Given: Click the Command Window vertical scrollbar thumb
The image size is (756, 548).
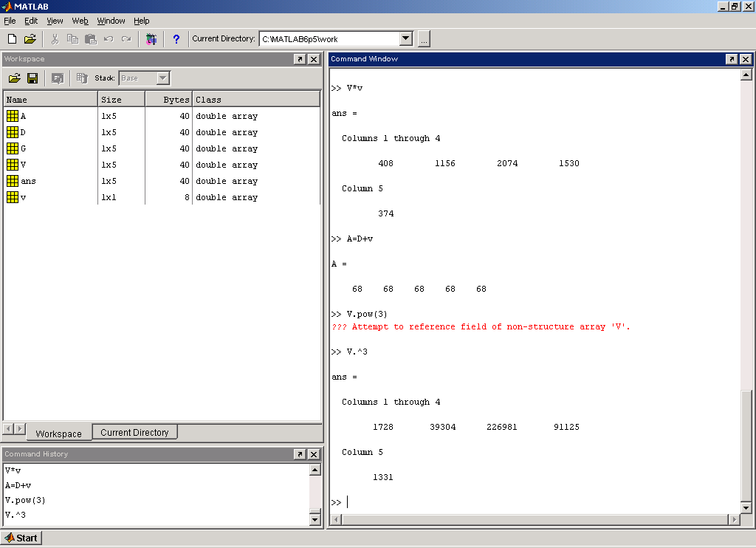Looking at the screenshot, I should click(746, 446).
